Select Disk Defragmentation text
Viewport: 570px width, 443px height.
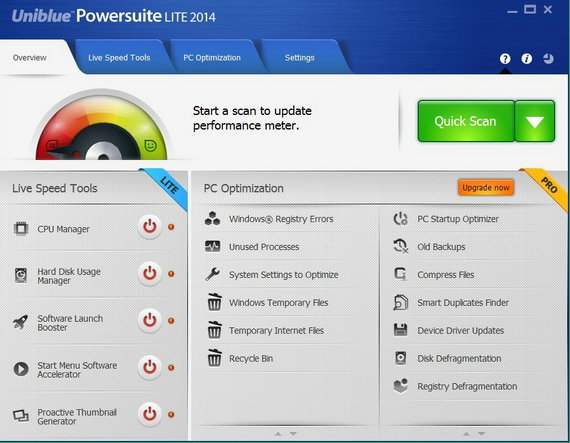459,358
